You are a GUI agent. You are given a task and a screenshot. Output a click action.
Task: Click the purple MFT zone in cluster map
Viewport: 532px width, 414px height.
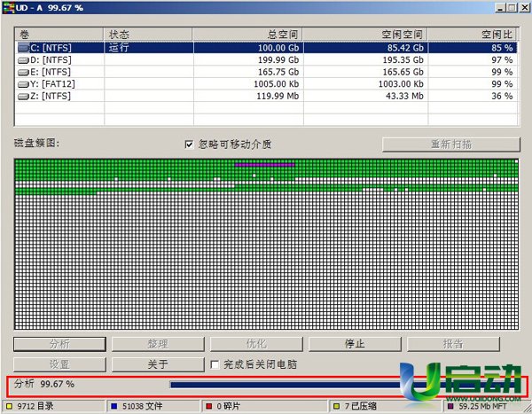(x=264, y=165)
